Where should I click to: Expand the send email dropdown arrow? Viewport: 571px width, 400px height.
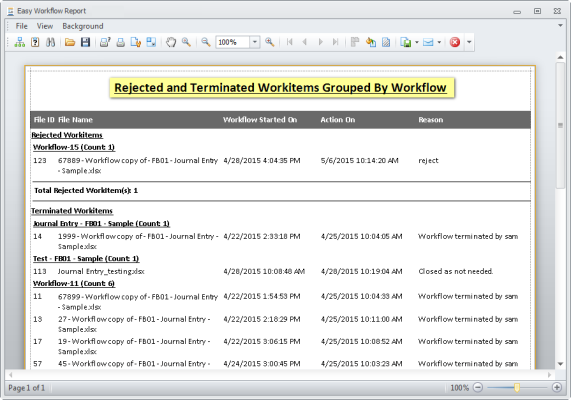click(439, 42)
